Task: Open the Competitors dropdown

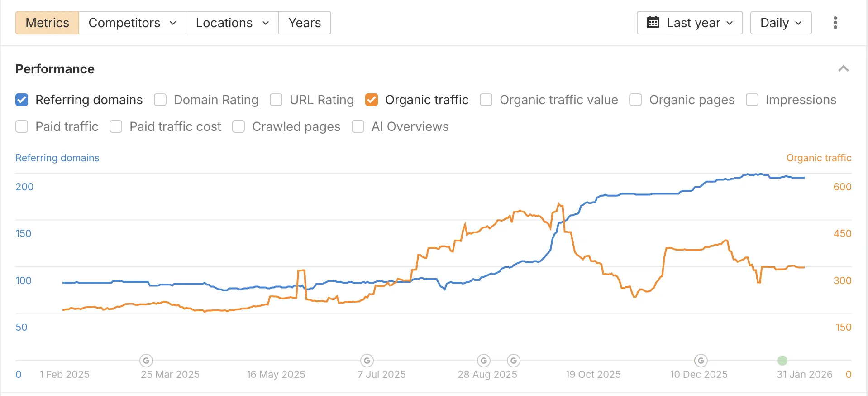Action: pos(131,22)
